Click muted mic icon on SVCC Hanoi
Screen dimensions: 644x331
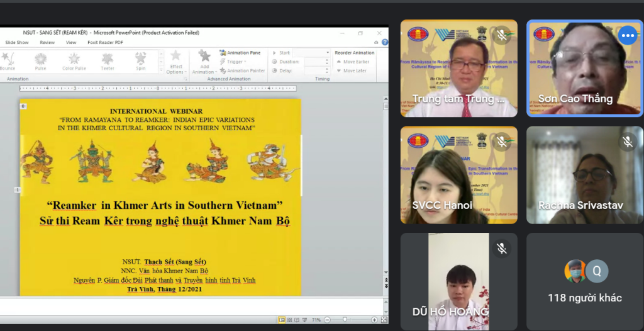tap(501, 142)
